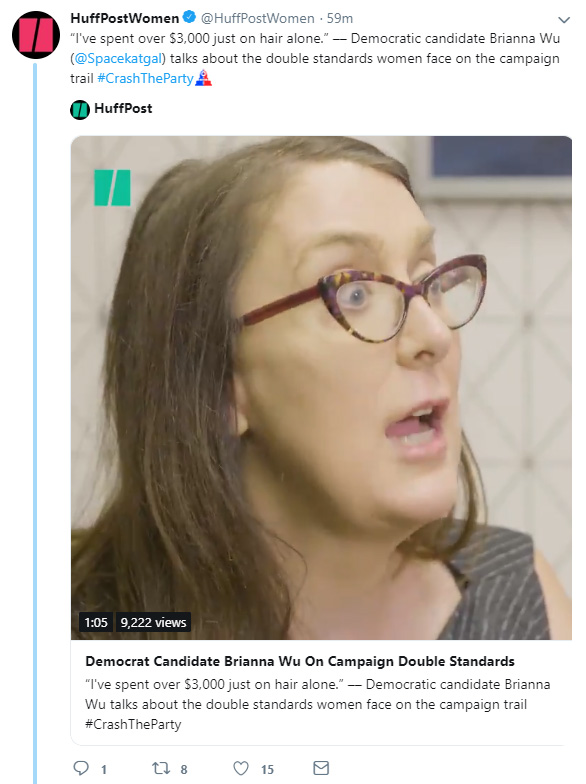Open the HuffPostWomen profile avatar

click(36, 35)
